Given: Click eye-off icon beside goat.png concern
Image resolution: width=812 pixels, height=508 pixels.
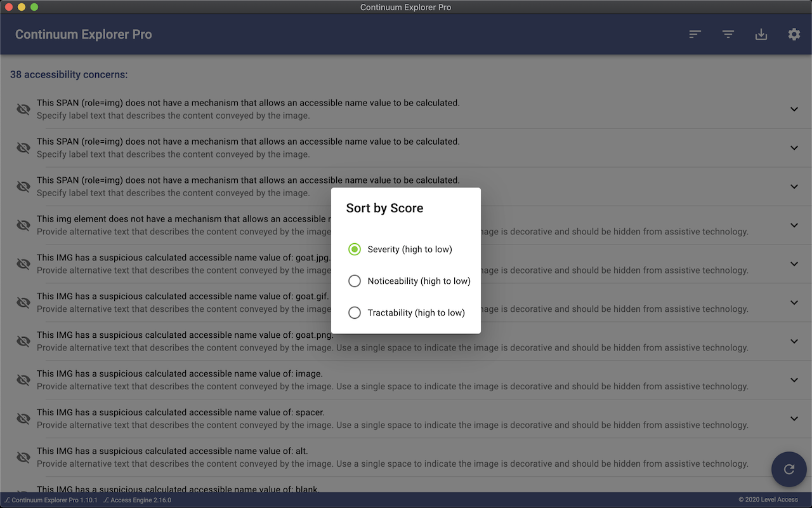Looking at the screenshot, I should 23,342.
